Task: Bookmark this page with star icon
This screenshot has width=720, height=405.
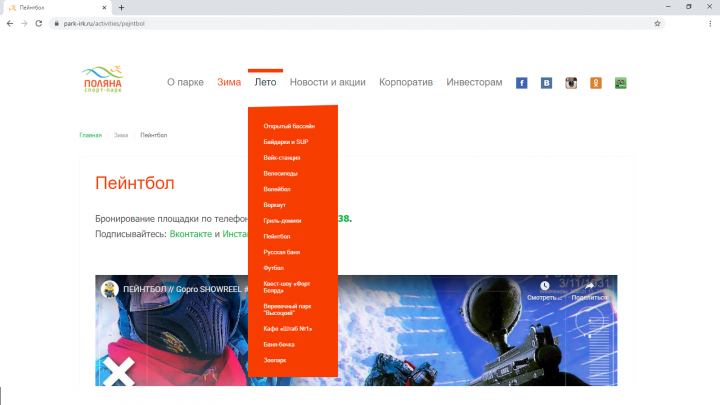Action: pyautogui.click(x=657, y=23)
